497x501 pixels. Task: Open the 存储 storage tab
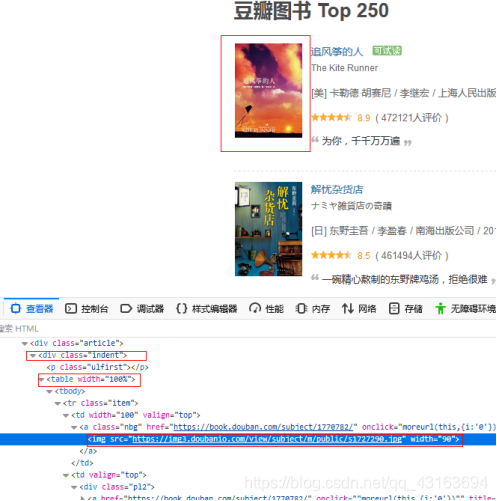(x=405, y=308)
